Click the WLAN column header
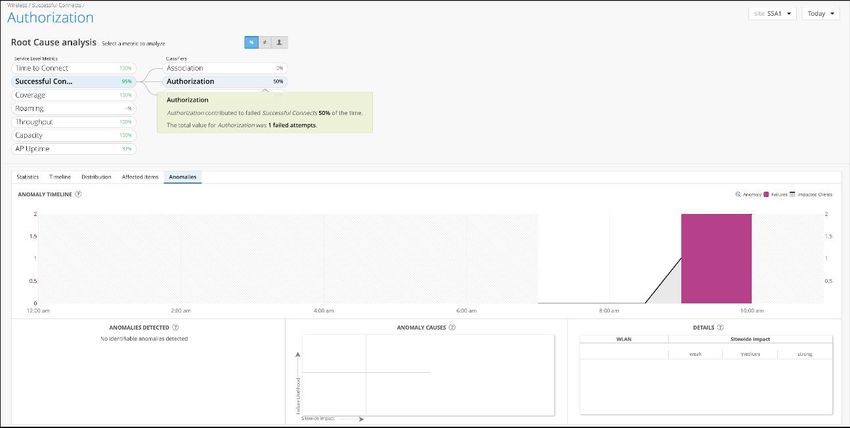This screenshot has width=850, height=428. point(624,339)
